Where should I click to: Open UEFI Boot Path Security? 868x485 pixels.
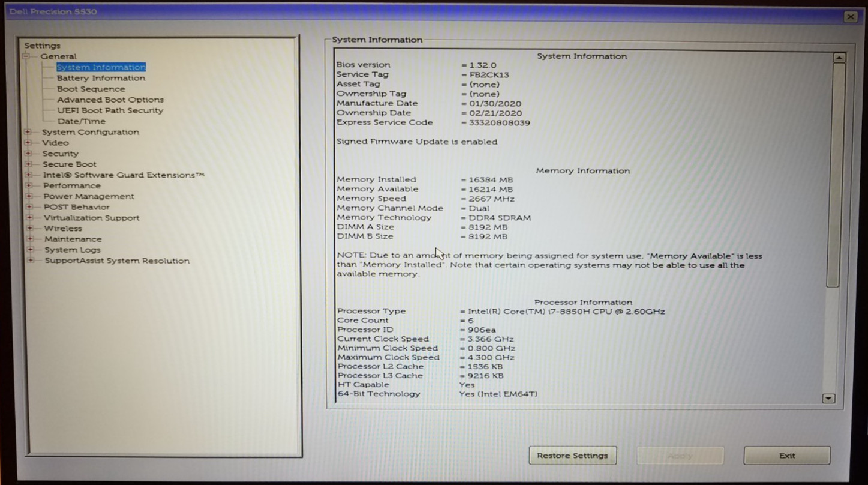(110, 110)
